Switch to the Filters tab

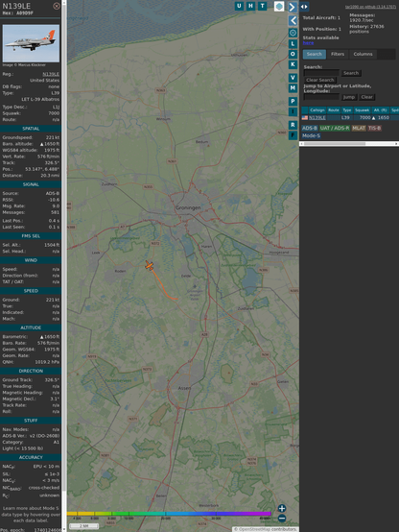338,55
